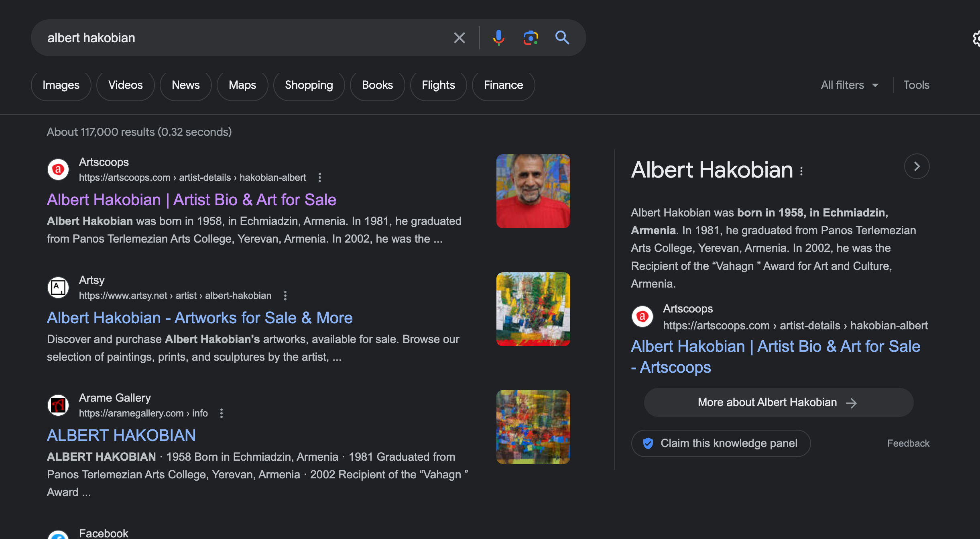This screenshot has height=539, width=980.
Task: Open the All filters dropdown
Action: tap(850, 85)
